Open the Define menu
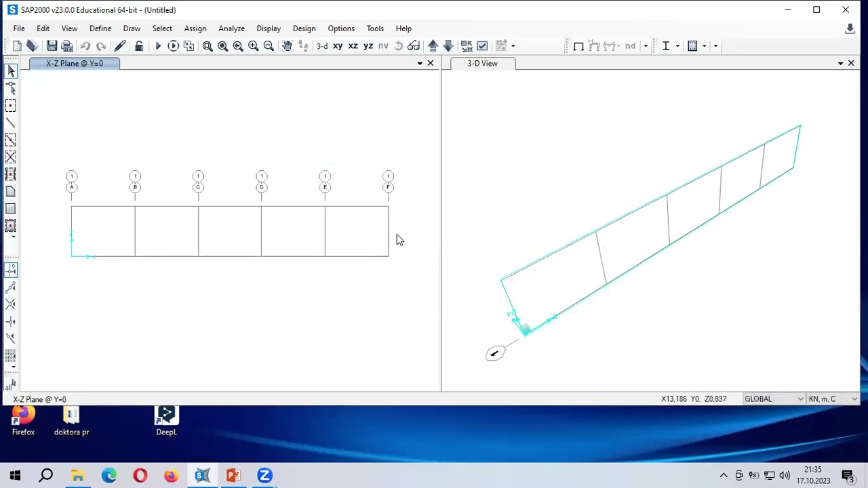This screenshot has width=868, height=488. tap(100, 28)
